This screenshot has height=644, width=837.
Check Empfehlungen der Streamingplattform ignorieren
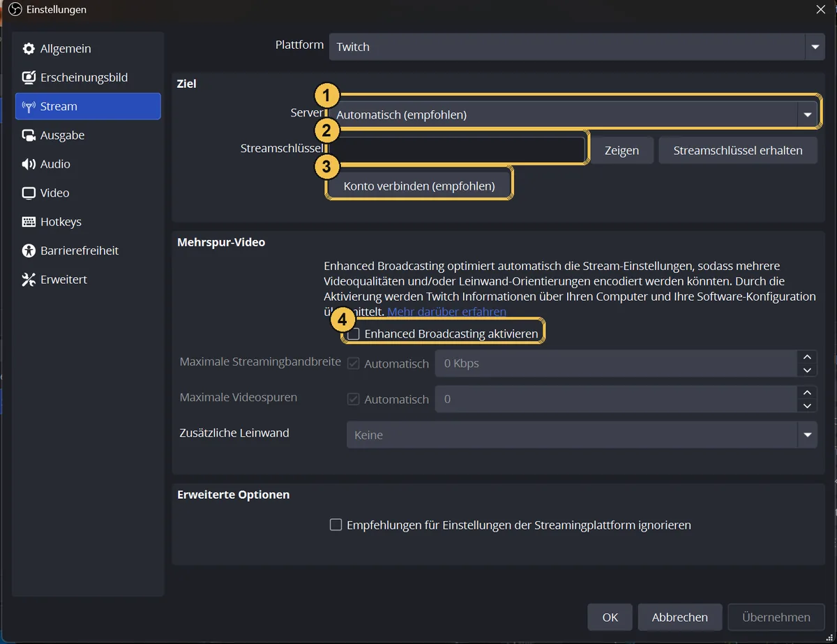click(x=335, y=525)
